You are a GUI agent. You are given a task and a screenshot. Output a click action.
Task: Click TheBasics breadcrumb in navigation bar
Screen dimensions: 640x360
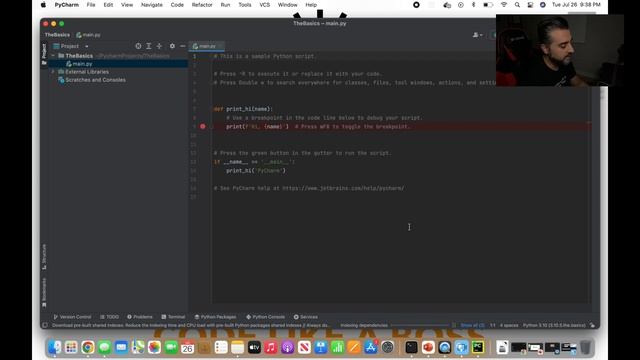click(57, 35)
